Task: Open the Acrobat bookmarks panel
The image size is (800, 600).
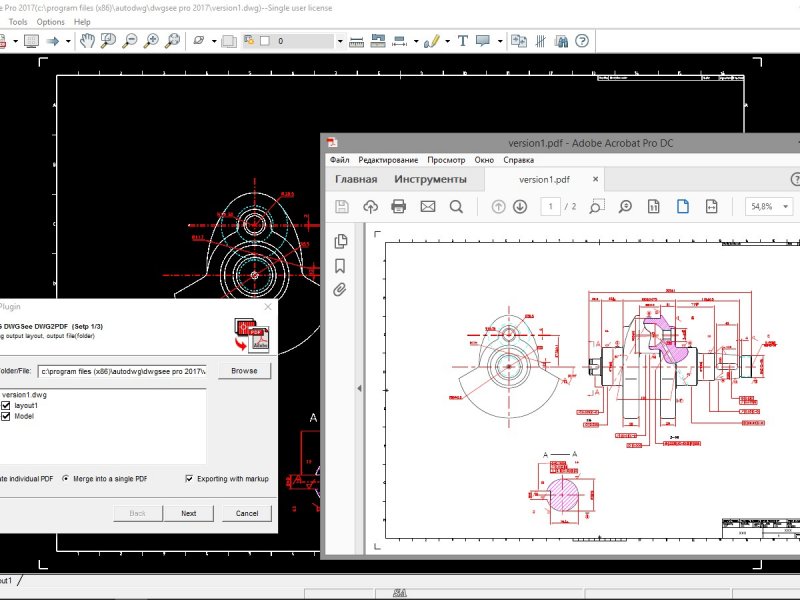Action: click(340, 266)
